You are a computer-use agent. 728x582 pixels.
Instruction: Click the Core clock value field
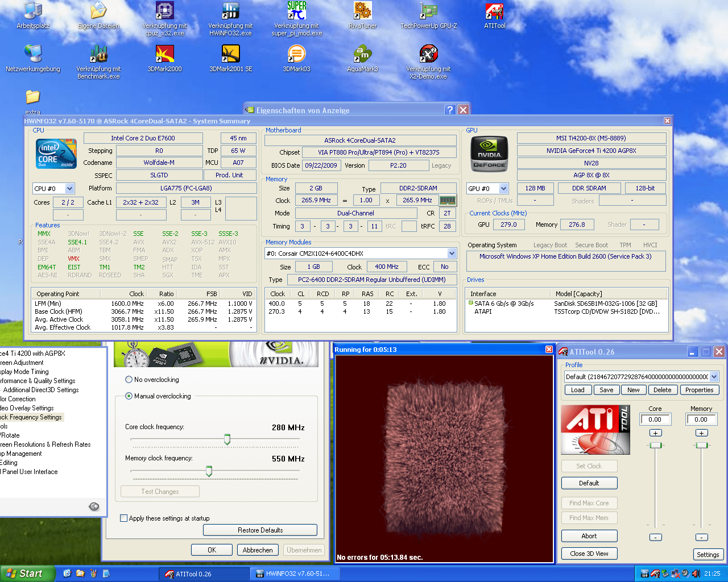click(655, 419)
